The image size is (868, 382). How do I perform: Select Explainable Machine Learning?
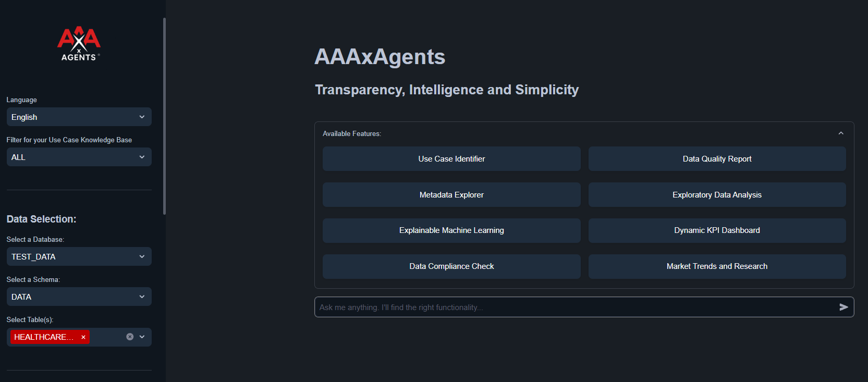coord(451,230)
